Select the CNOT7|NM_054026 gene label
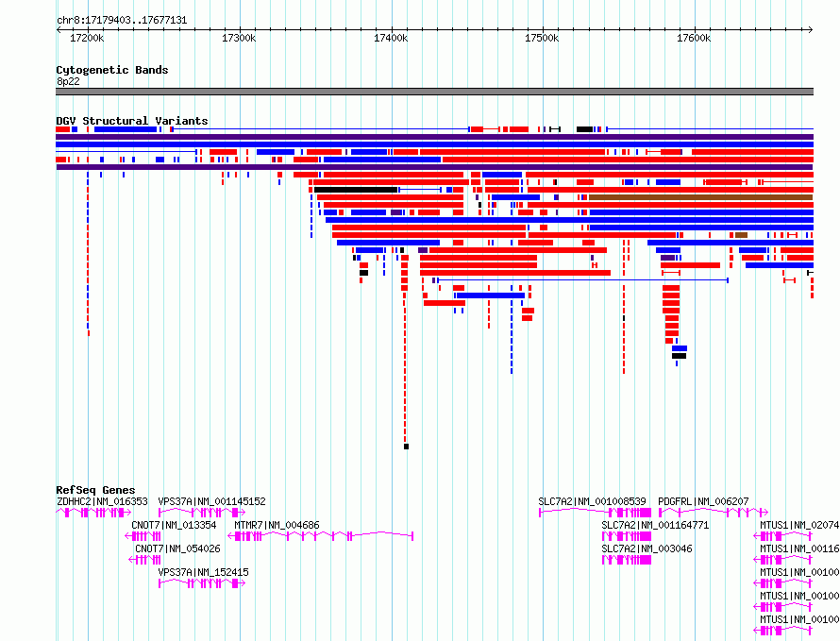The height and width of the screenshot is (641, 840). point(177,548)
